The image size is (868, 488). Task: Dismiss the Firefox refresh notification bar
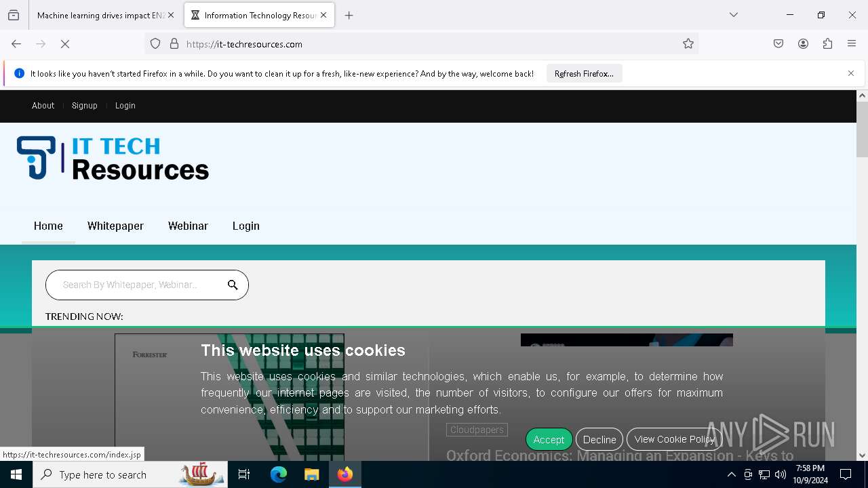click(851, 73)
